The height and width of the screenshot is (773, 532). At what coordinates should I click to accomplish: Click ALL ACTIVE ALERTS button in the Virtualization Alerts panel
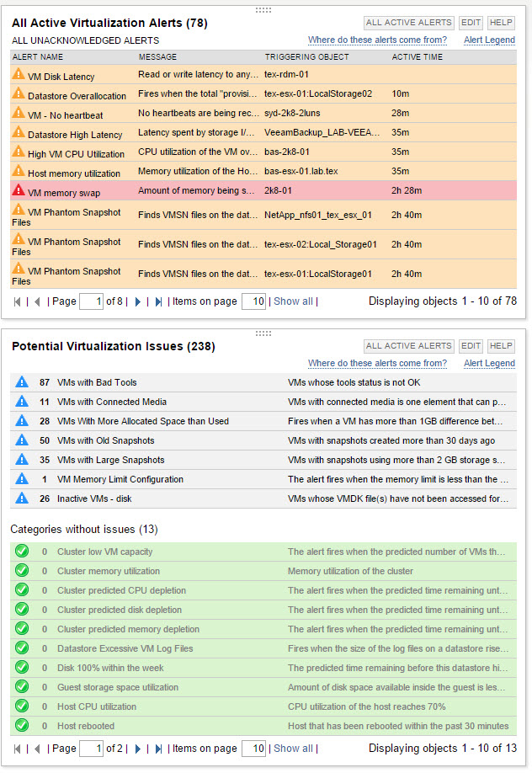(409, 23)
